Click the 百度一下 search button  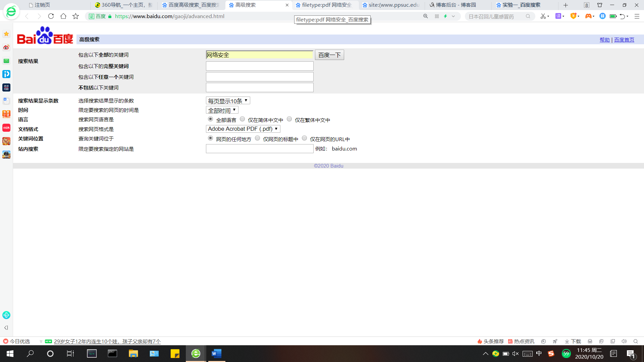coord(329,55)
